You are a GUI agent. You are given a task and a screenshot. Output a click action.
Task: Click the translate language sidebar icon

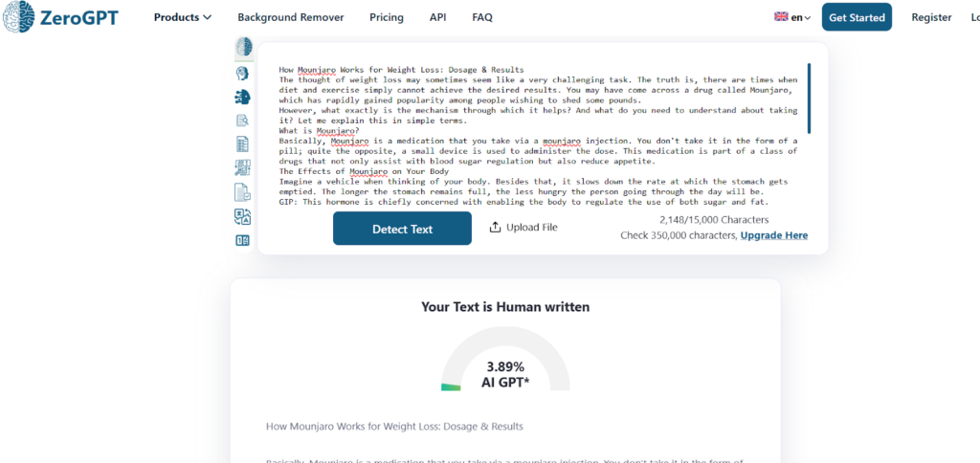[243, 216]
